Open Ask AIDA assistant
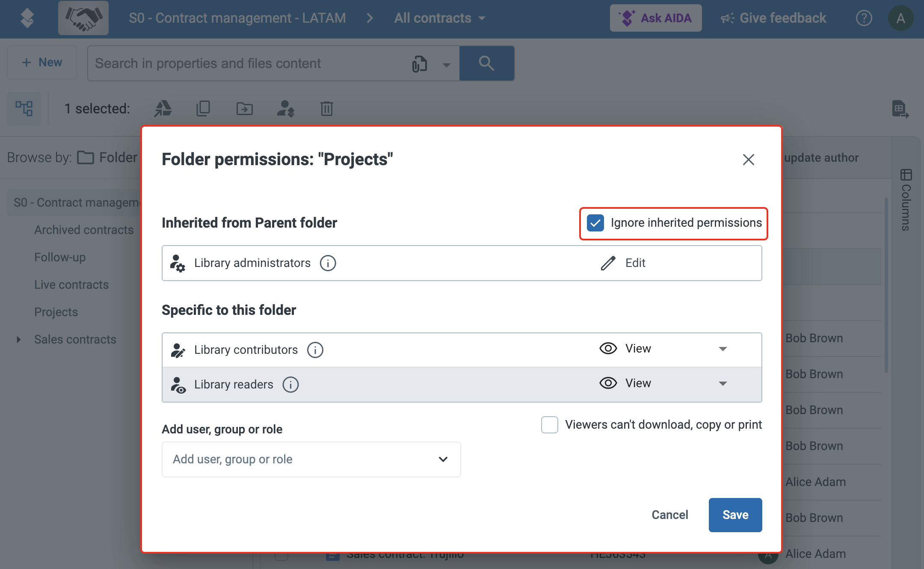Screen dimensions: 924x569 [x=656, y=18]
